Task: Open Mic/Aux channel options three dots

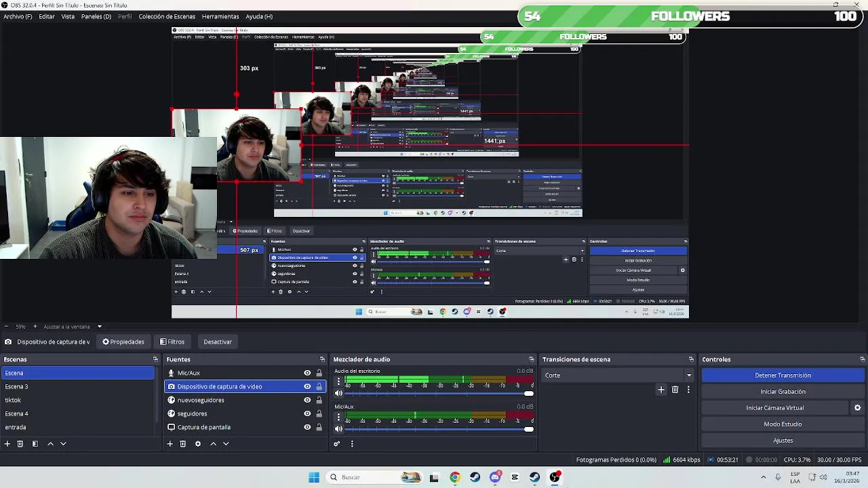Action: (x=338, y=417)
